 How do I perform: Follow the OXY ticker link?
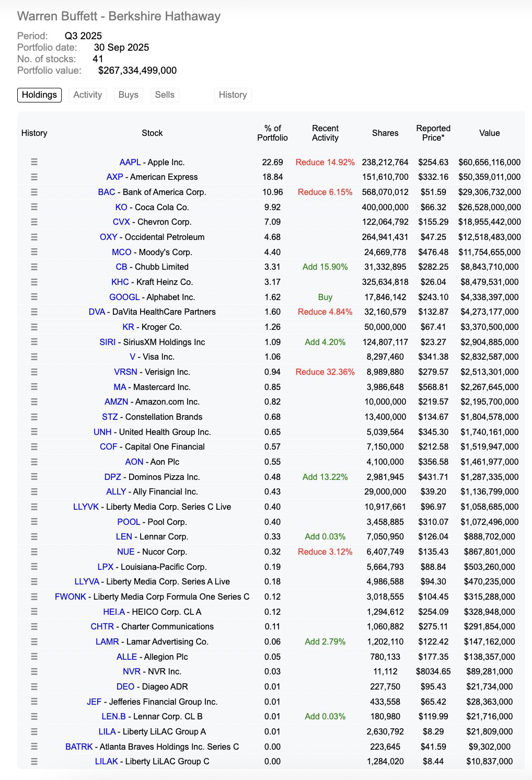(x=108, y=237)
